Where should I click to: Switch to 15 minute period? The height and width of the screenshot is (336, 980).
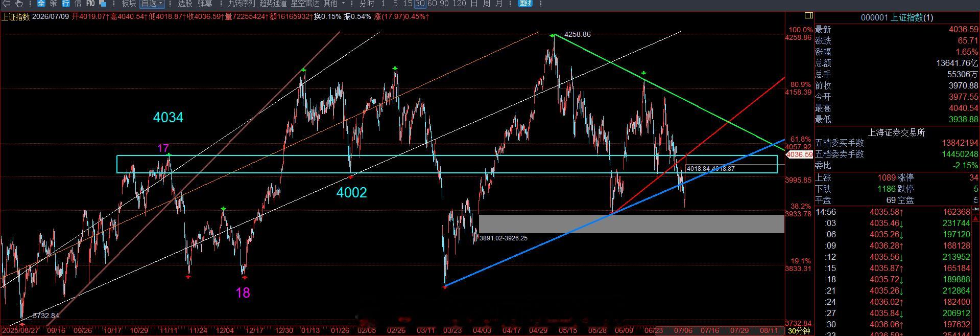[408, 3]
